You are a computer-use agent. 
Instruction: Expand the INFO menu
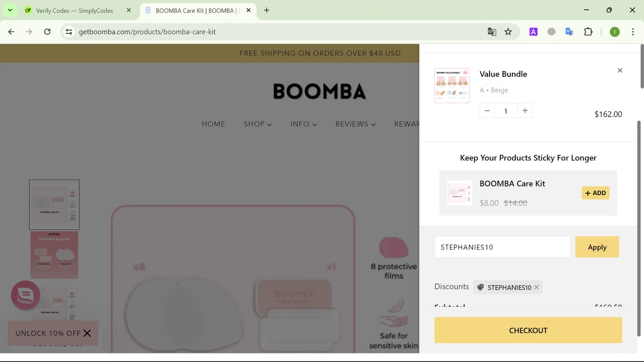(x=304, y=124)
